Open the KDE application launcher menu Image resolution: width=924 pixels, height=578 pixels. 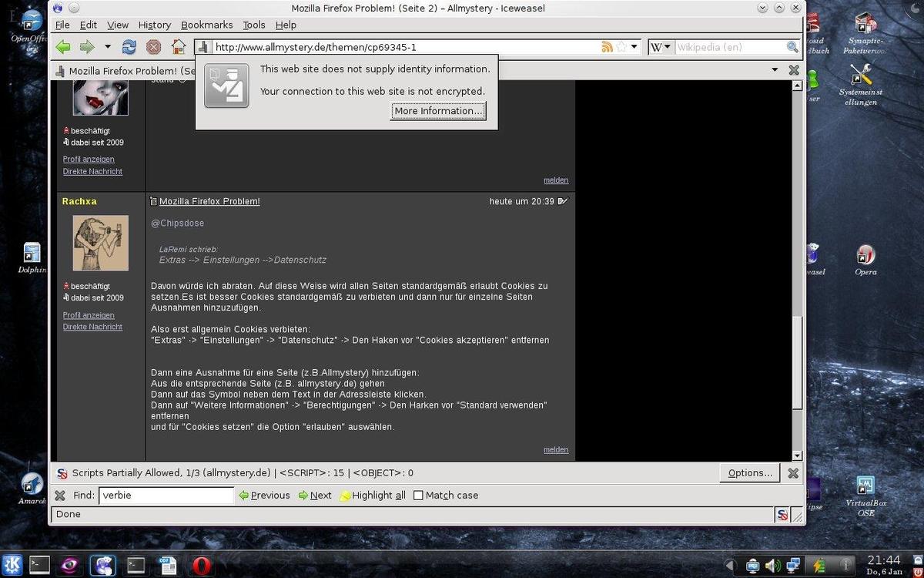pos(12,565)
